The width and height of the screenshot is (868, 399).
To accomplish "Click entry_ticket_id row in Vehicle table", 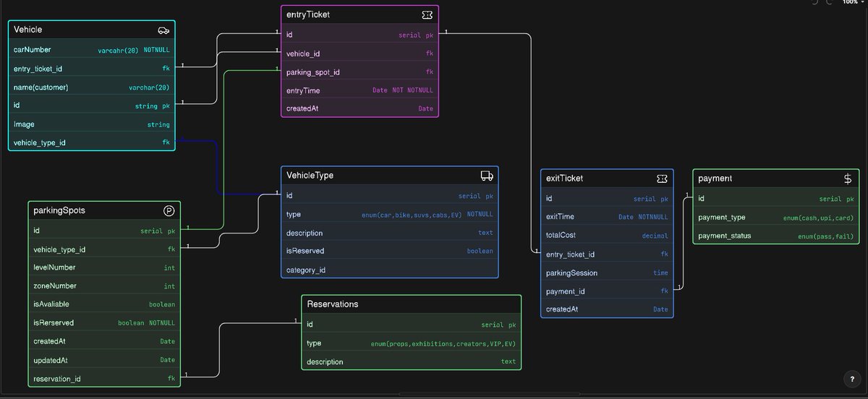I will coord(92,69).
